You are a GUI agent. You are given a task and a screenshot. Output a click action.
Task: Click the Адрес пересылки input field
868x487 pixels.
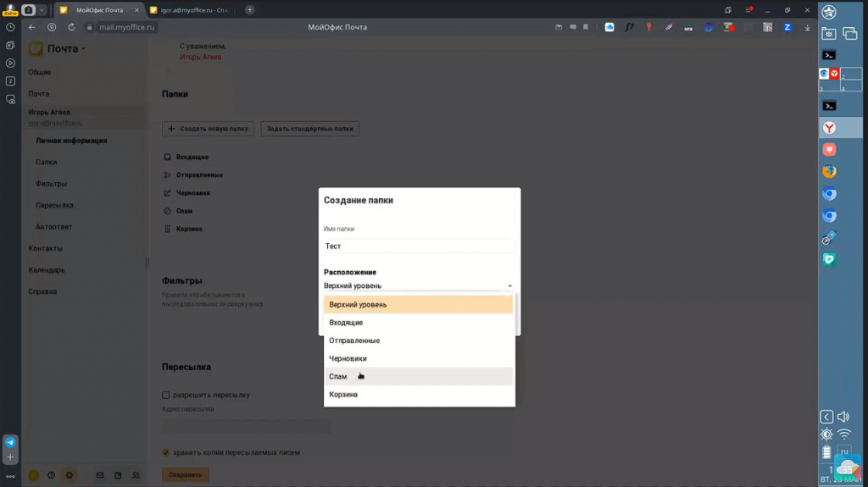pyautogui.click(x=247, y=425)
